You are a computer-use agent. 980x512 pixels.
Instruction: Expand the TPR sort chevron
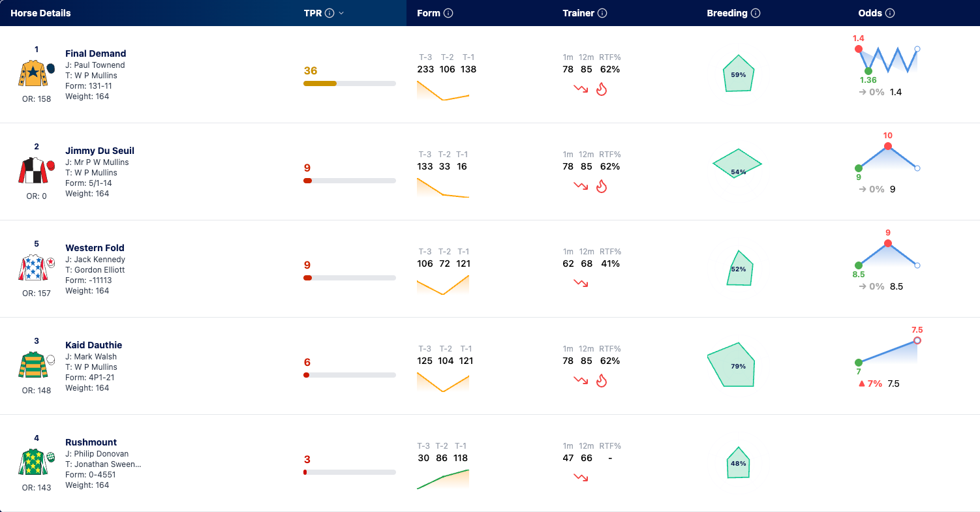pos(341,13)
